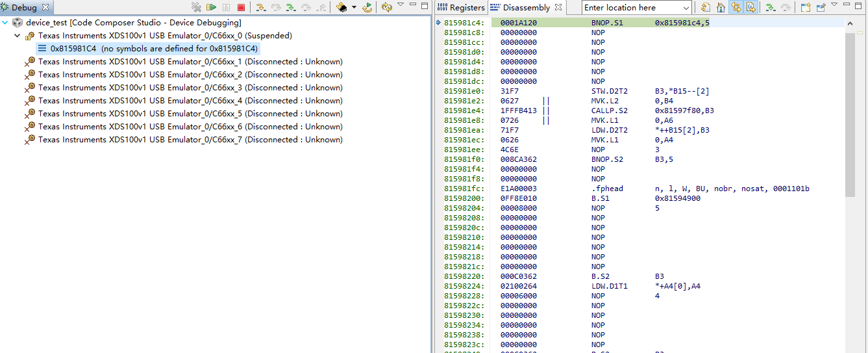Viewport: 868px width, 353px height.
Task: Select the C66xx_4 (Disconnected : Unknown) core
Action: [190, 101]
